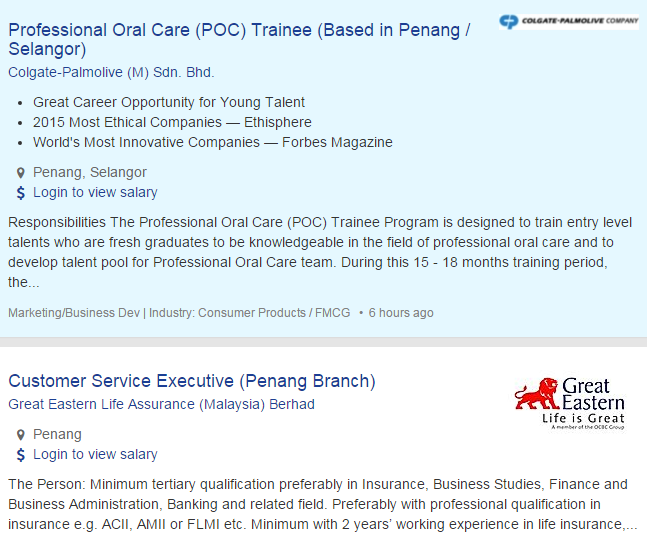Image resolution: width=647 pixels, height=543 pixels.
Task: Click the Great Eastern lion logo
Action: 569,402
